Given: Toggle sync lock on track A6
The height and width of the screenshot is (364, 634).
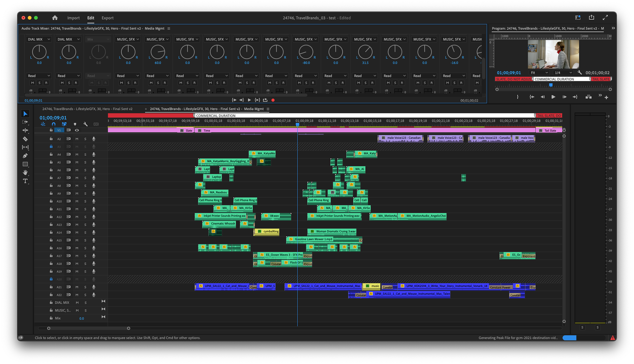Looking at the screenshot, I should tap(68, 170).
